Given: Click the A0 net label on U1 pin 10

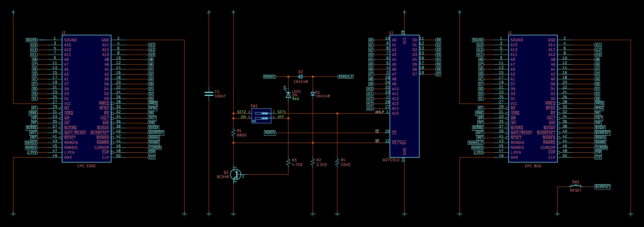Looking at the screenshot, I should coord(371,40).
